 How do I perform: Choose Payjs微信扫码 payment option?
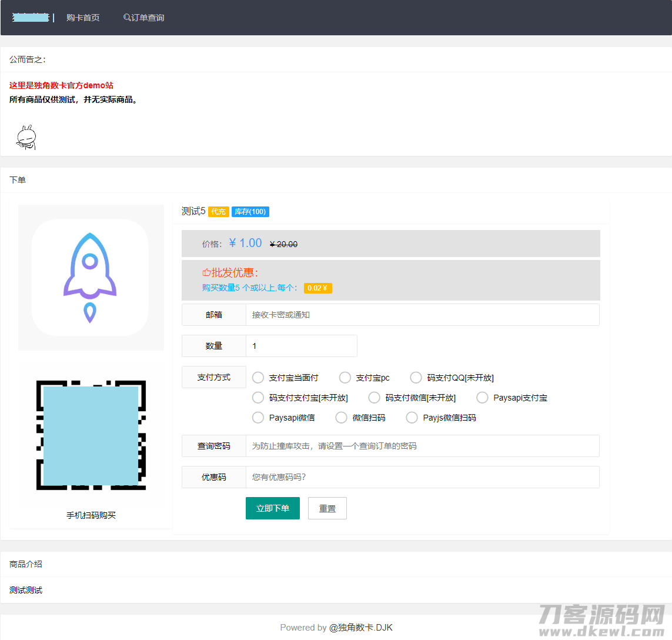[x=412, y=418]
